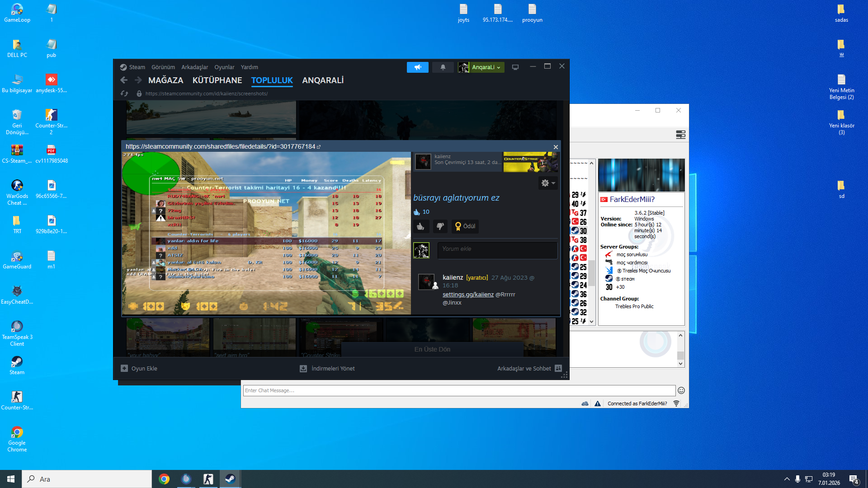Open the ANQARALİ profile tab
Viewport: 868px width, 488px height.
click(x=323, y=80)
